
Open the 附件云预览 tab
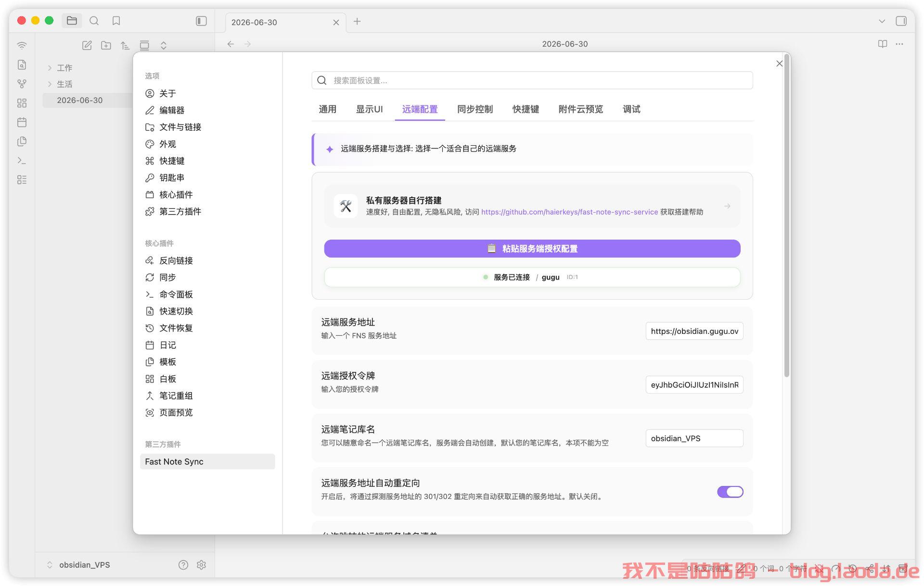click(580, 109)
